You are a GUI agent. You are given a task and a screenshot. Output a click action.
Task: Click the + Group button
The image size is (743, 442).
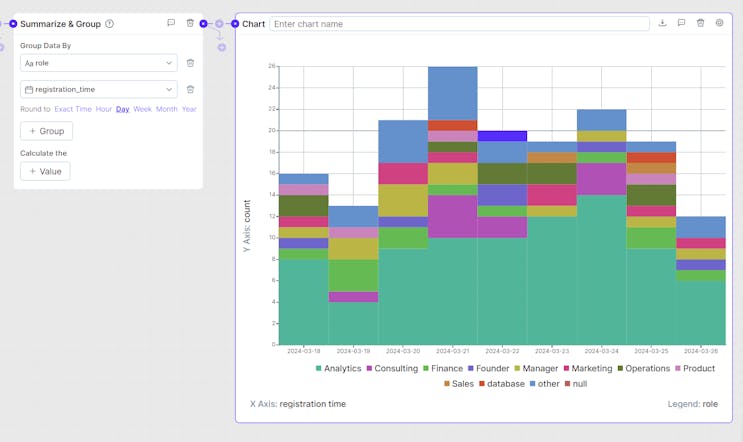(x=46, y=131)
